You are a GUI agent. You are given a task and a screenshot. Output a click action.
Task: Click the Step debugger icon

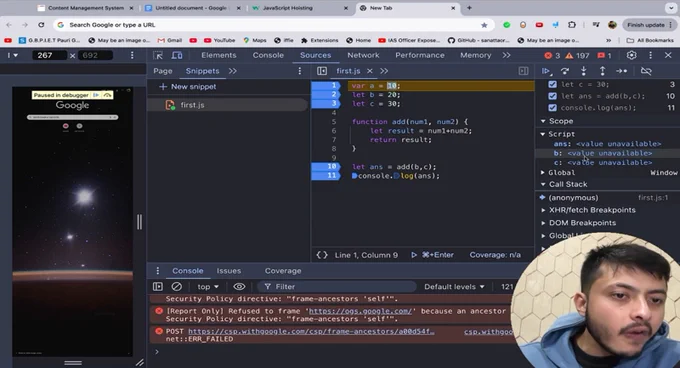click(621, 71)
